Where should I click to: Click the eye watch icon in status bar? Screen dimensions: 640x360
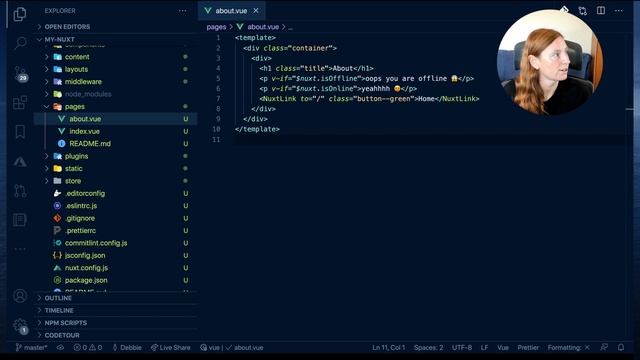(x=60, y=348)
